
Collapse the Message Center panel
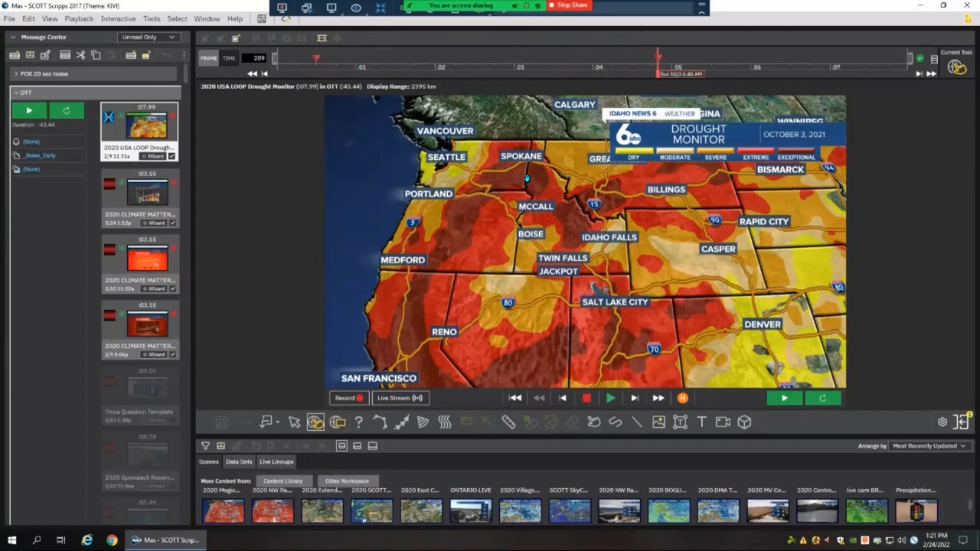coord(13,37)
